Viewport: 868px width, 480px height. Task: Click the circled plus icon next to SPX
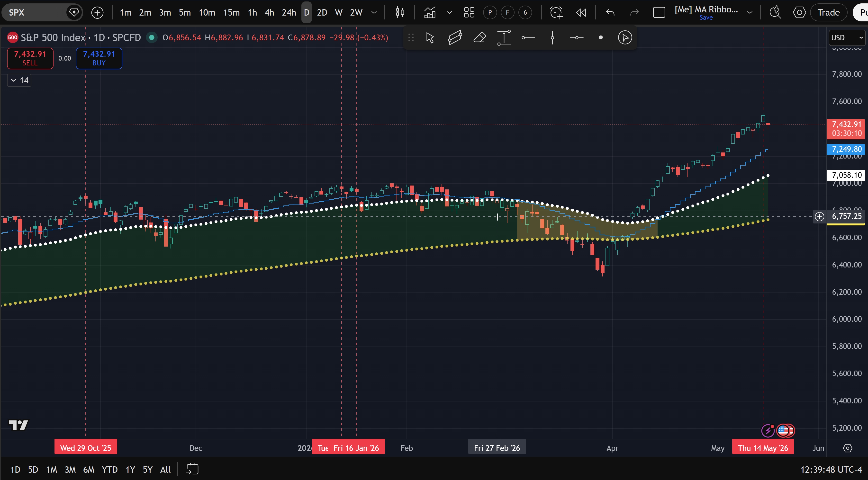97,13
